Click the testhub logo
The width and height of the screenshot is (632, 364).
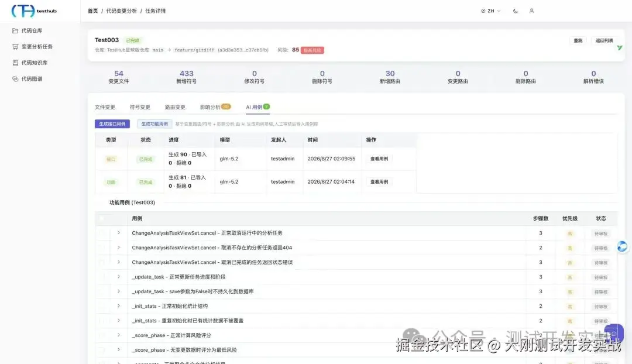(x=35, y=11)
